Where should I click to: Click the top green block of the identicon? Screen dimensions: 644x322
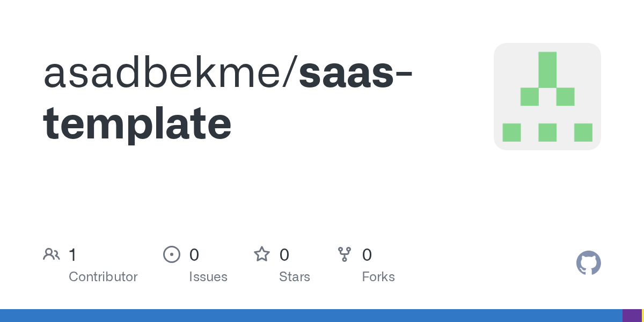[x=547, y=69]
